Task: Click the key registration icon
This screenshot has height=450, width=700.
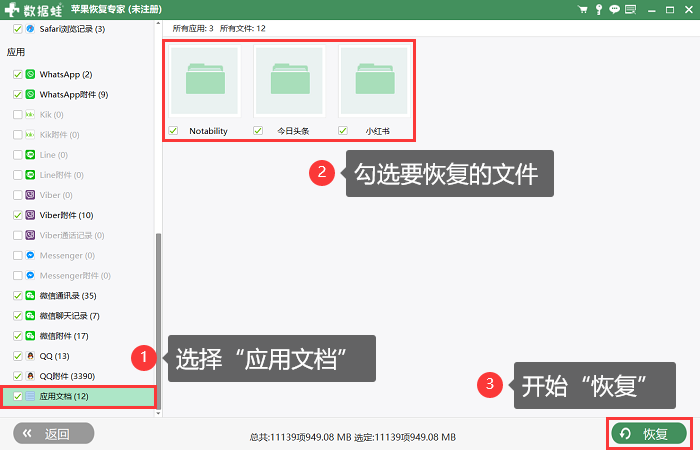Action: (599, 9)
